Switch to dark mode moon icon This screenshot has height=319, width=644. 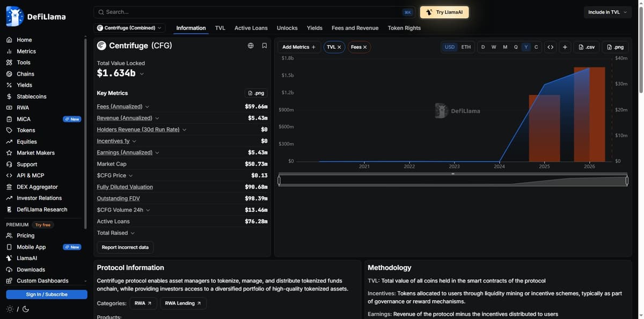(25, 309)
